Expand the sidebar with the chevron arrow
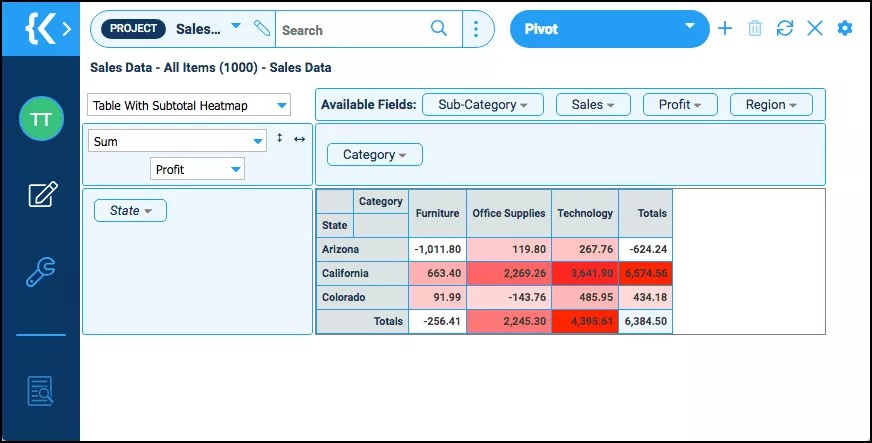The width and height of the screenshot is (872, 443). [x=67, y=29]
